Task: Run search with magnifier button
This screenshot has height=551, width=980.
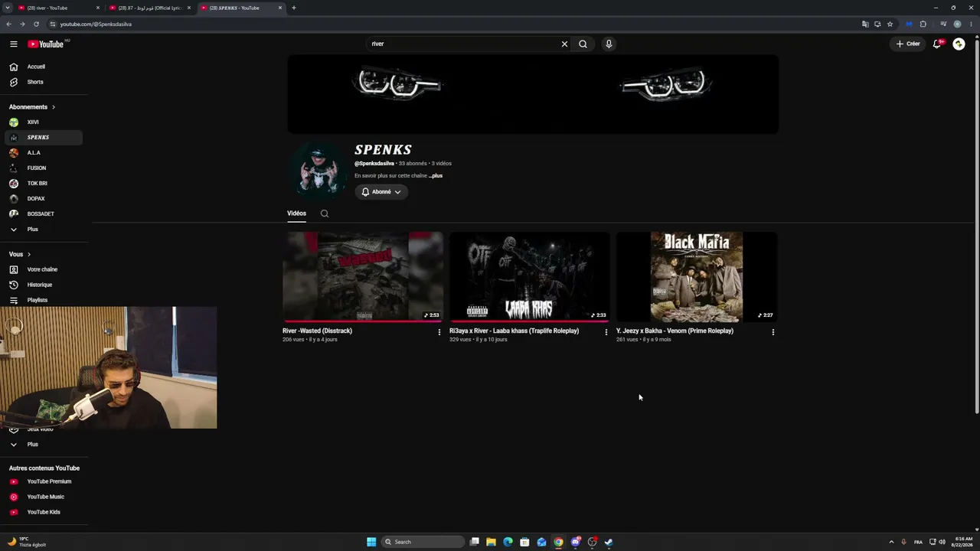Action: point(583,44)
